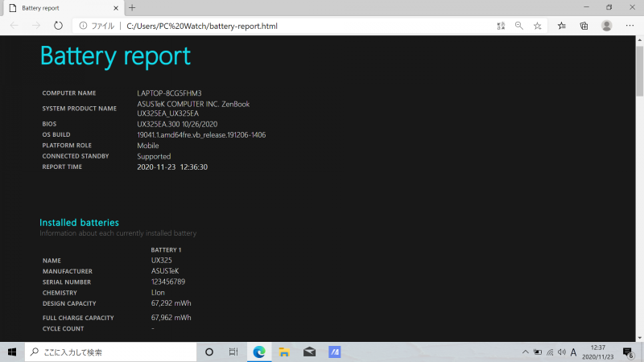Open the Collections icon
Screen dimensions: 644x362
pyautogui.click(x=584, y=26)
